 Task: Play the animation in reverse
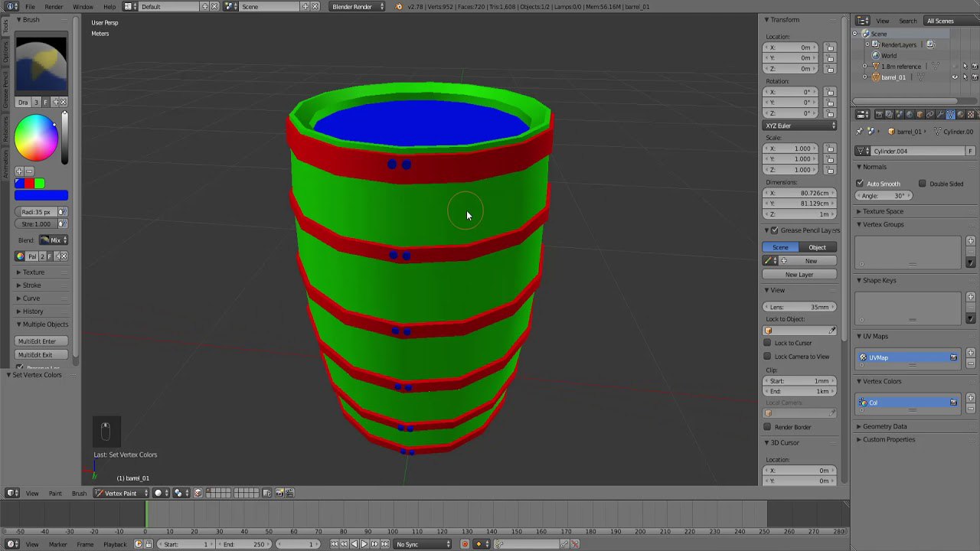354,544
